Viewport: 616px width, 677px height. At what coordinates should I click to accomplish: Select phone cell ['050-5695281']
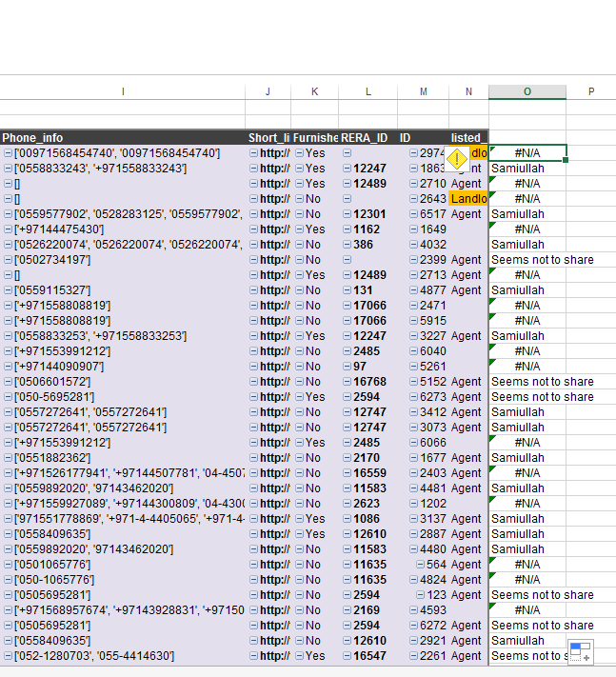(123, 396)
